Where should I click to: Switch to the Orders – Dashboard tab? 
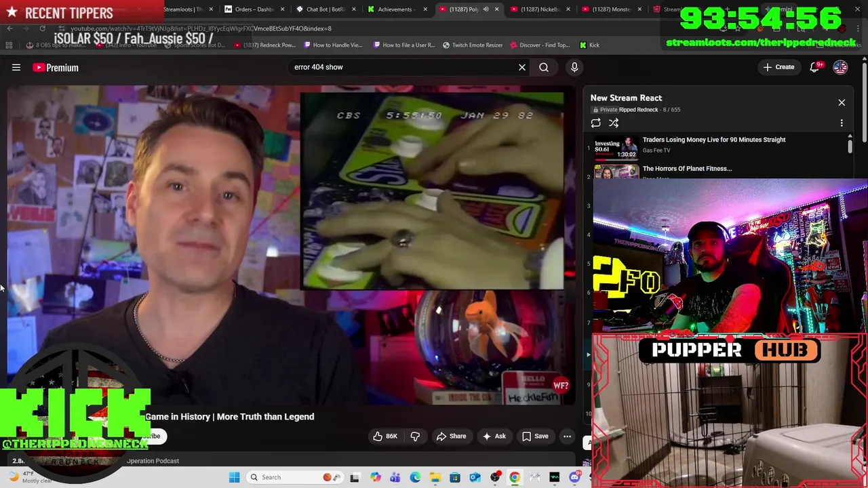point(253,9)
